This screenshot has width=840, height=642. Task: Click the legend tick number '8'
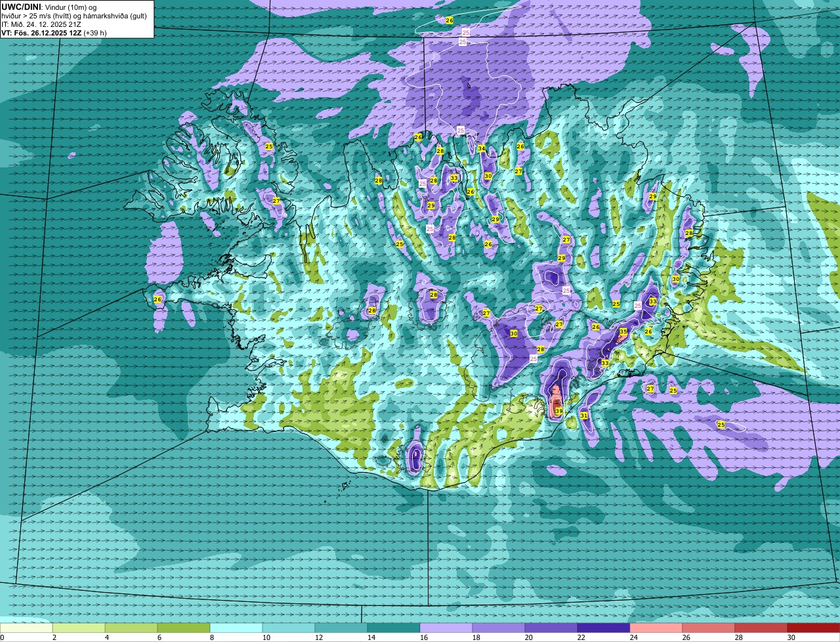[212, 637]
